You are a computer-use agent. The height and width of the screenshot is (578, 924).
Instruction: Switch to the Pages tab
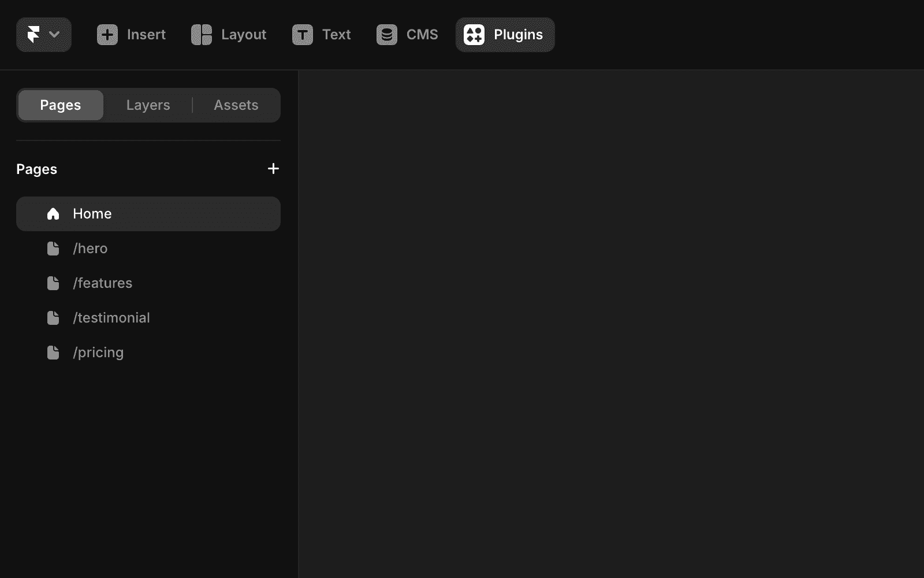(61, 105)
